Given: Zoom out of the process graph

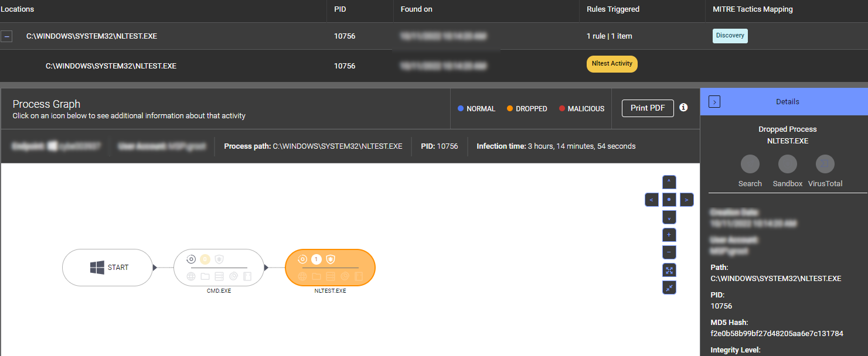Looking at the screenshot, I should pyautogui.click(x=669, y=252).
